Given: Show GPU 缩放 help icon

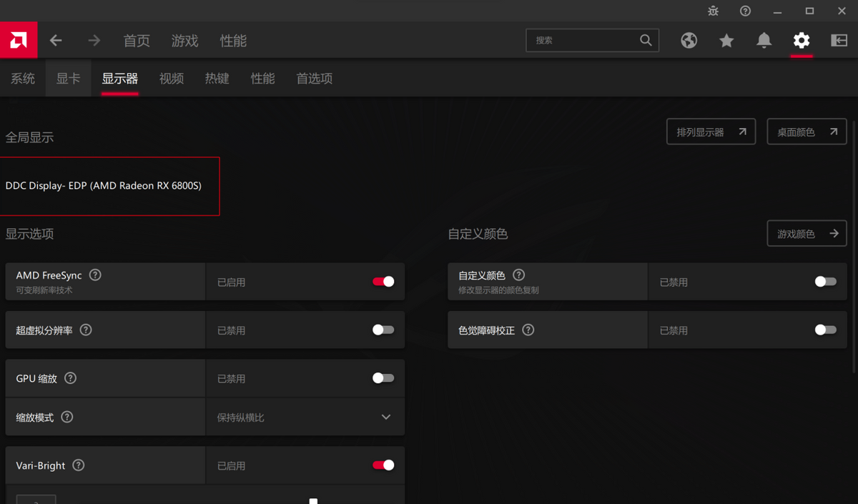Looking at the screenshot, I should [x=70, y=378].
